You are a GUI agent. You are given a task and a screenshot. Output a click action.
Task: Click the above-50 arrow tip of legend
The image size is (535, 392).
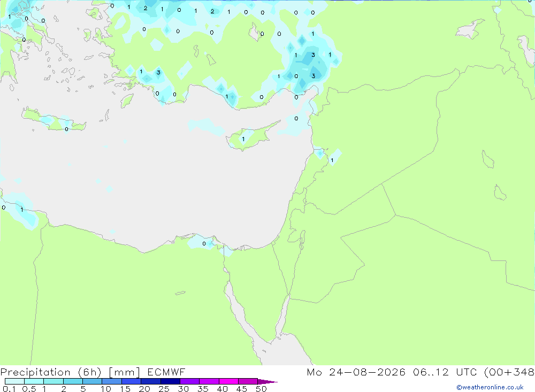click(x=268, y=381)
